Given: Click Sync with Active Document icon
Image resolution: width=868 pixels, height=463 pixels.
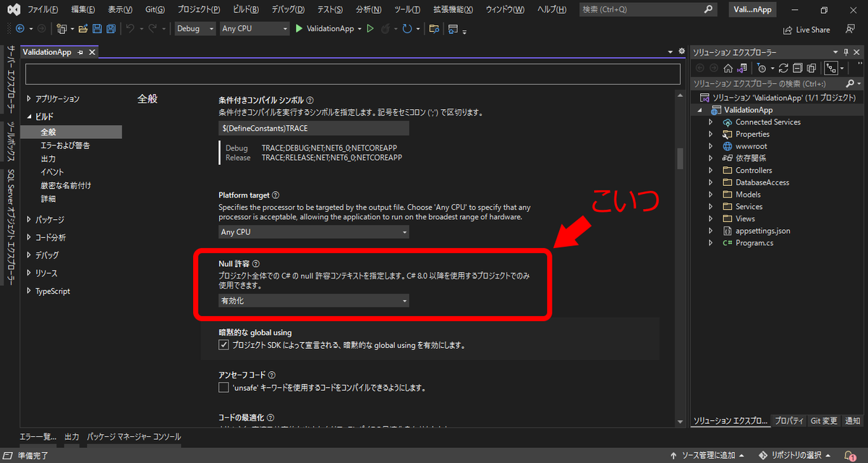Looking at the screenshot, I should 783,68.
